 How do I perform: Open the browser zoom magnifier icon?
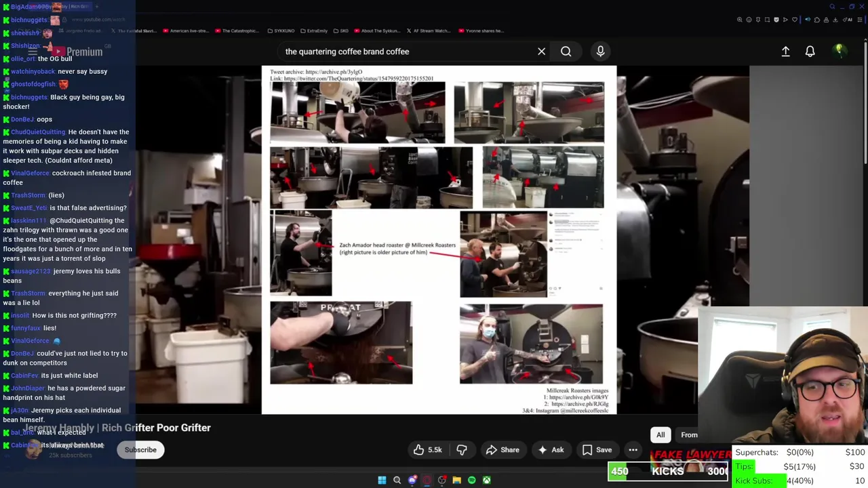point(740,20)
